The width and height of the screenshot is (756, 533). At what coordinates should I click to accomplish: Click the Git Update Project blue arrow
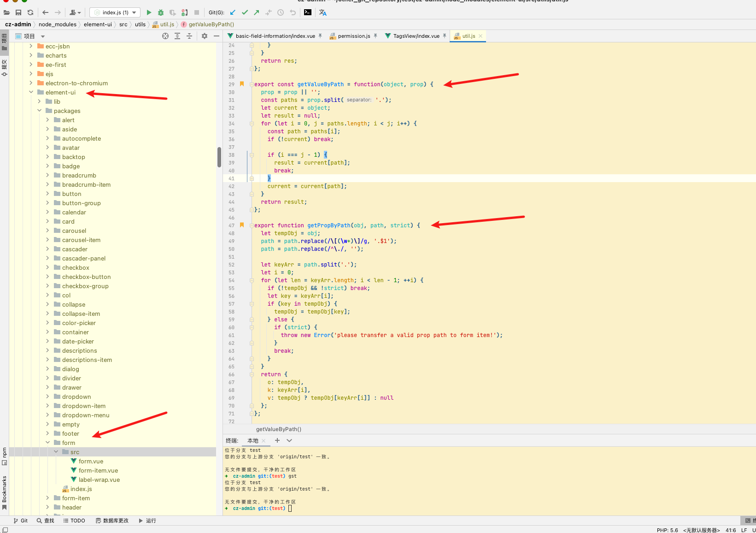point(233,12)
